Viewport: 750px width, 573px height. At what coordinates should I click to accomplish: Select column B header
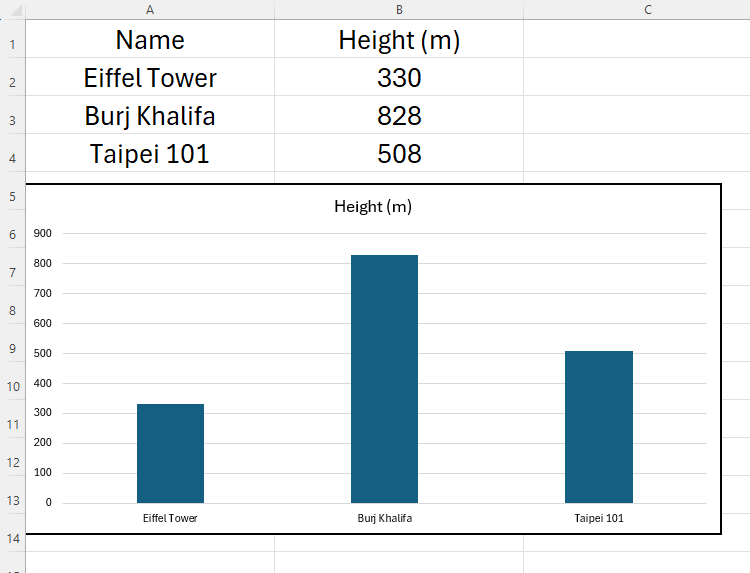pyautogui.click(x=399, y=10)
